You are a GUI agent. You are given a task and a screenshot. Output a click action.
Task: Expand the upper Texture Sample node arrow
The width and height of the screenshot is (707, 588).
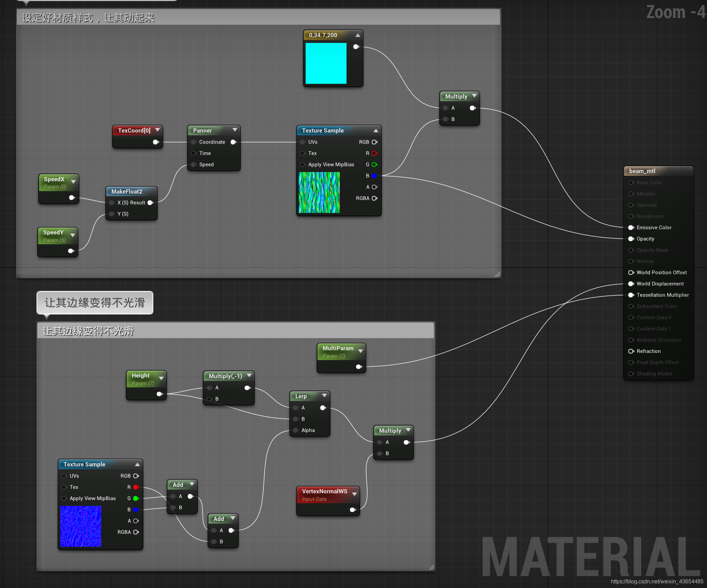point(376,130)
